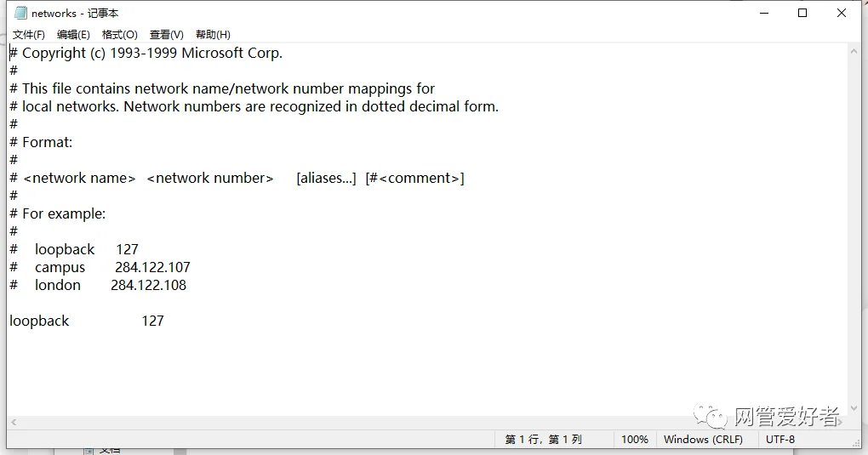
Task: Open the 查看(V) menu
Action: [166, 34]
